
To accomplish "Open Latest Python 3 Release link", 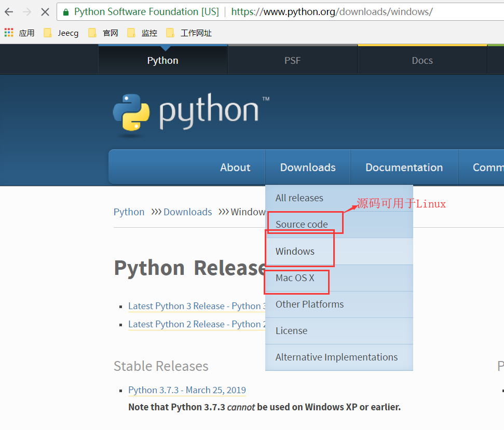I will 197,306.
